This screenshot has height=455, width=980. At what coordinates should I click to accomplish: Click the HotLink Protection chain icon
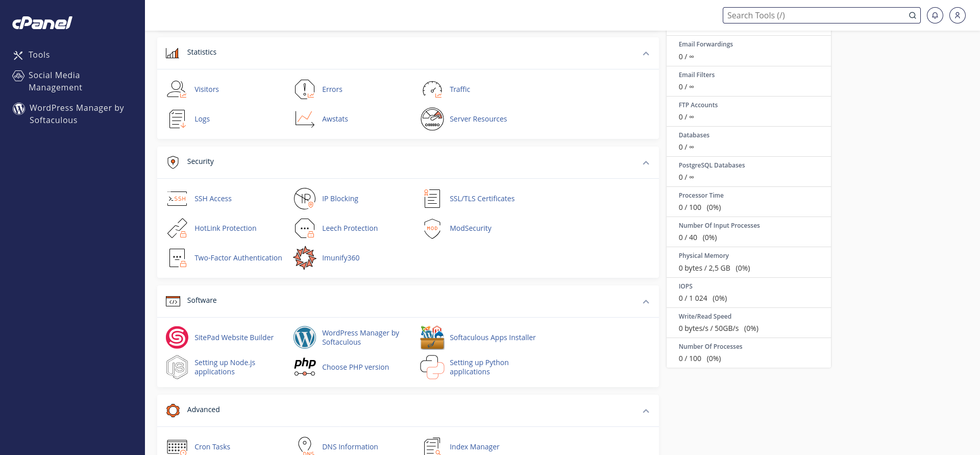[177, 228]
